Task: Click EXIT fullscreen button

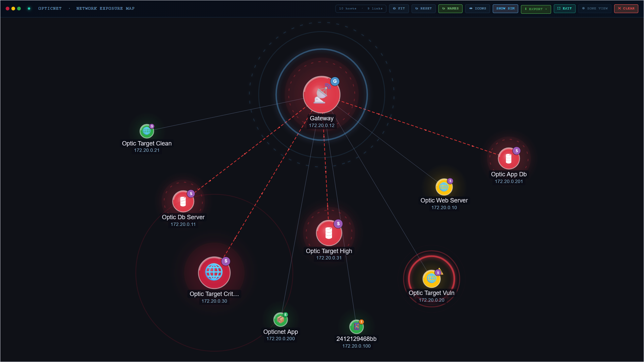Action: (565, 9)
